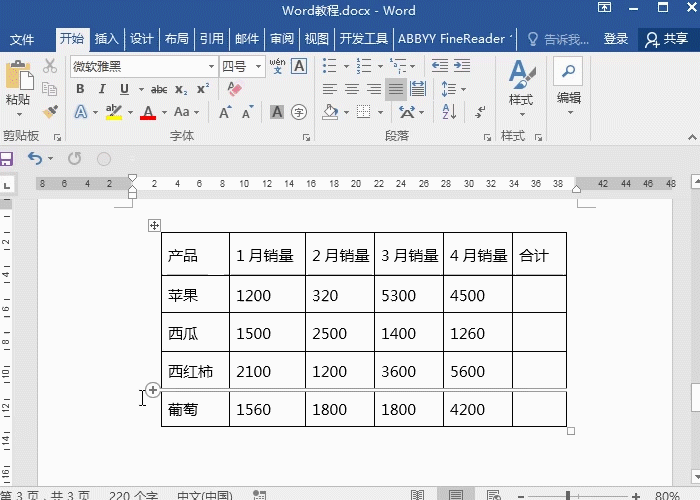This screenshot has width=700, height=500.
Task: Decrease paragraph indent
Action: [440, 66]
